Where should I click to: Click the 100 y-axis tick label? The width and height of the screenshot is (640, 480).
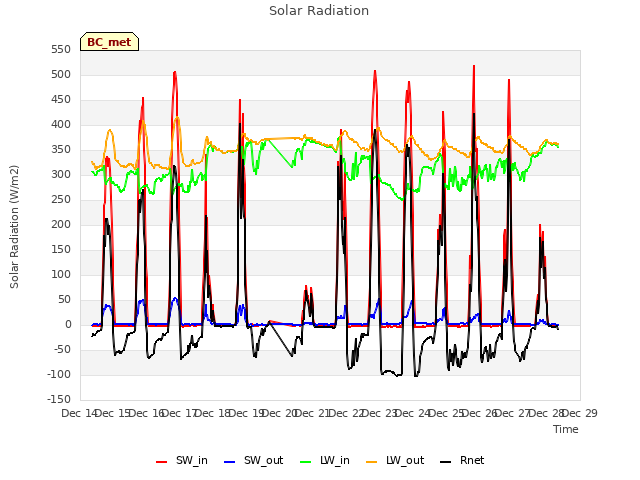click(61, 274)
